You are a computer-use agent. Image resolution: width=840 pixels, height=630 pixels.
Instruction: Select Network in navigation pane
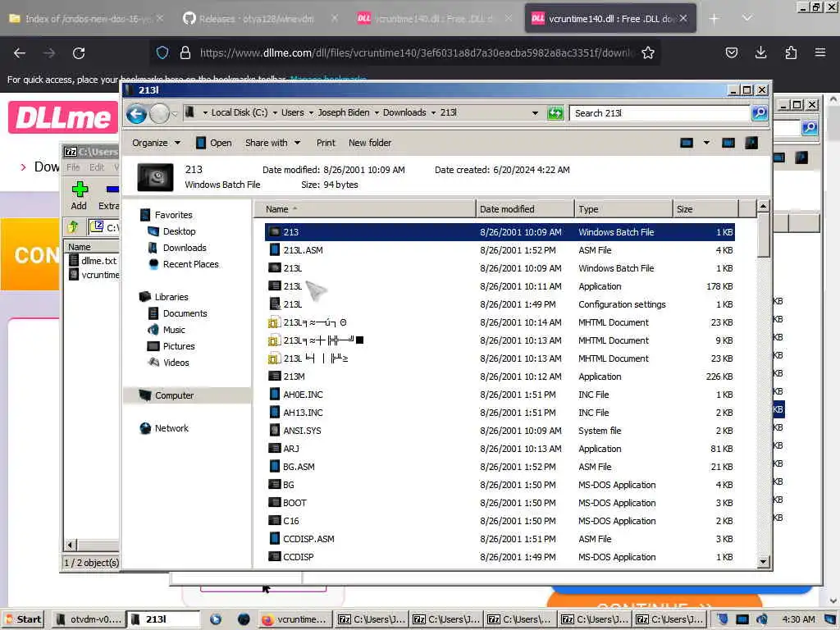[x=171, y=428]
